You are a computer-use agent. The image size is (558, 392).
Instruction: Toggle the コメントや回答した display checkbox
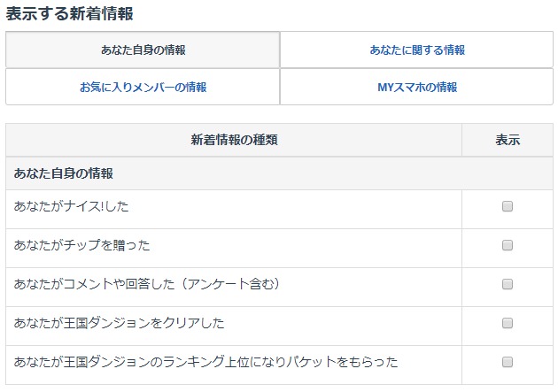(x=508, y=284)
